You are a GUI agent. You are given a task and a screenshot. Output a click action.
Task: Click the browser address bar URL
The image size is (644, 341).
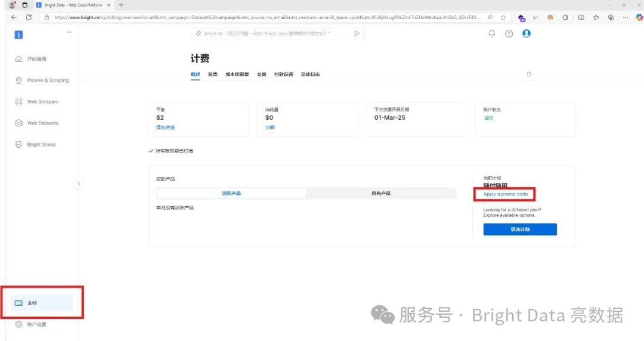pos(266,18)
